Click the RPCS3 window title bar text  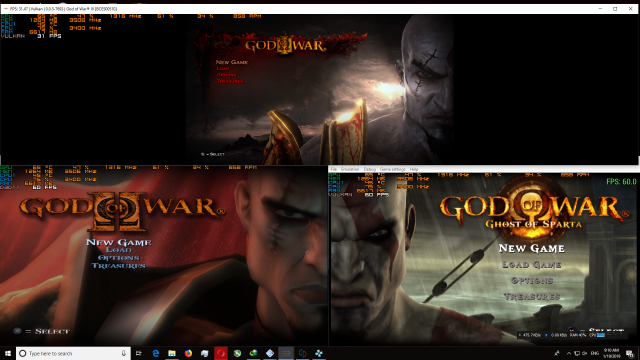[x=63, y=9]
